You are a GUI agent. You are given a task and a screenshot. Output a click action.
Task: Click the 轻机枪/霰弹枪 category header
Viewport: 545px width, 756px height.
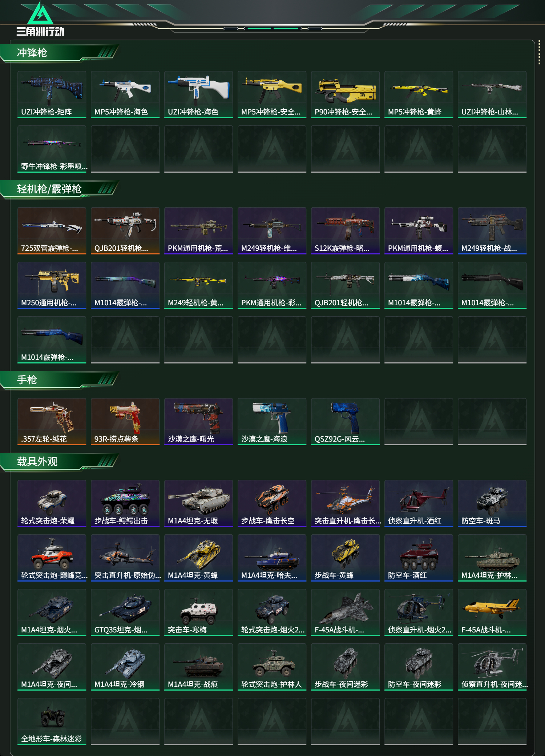pyautogui.click(x=49, y=189)
